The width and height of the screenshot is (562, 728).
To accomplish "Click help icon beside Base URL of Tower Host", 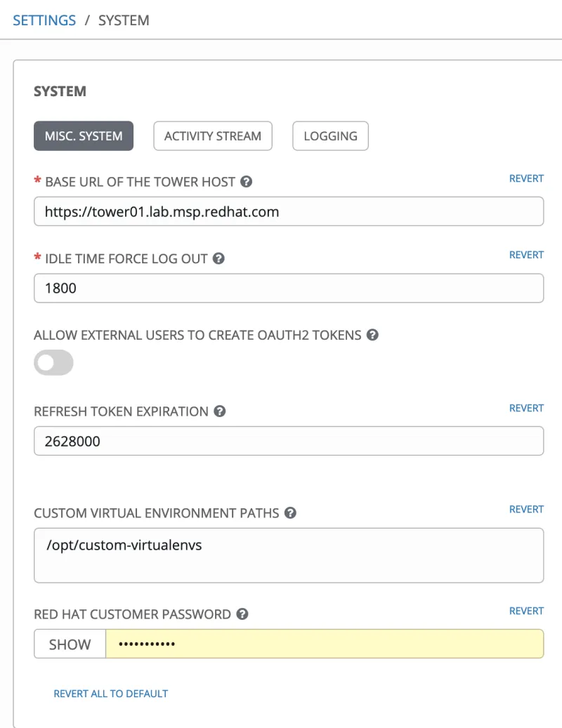I will tap(246, 182).
